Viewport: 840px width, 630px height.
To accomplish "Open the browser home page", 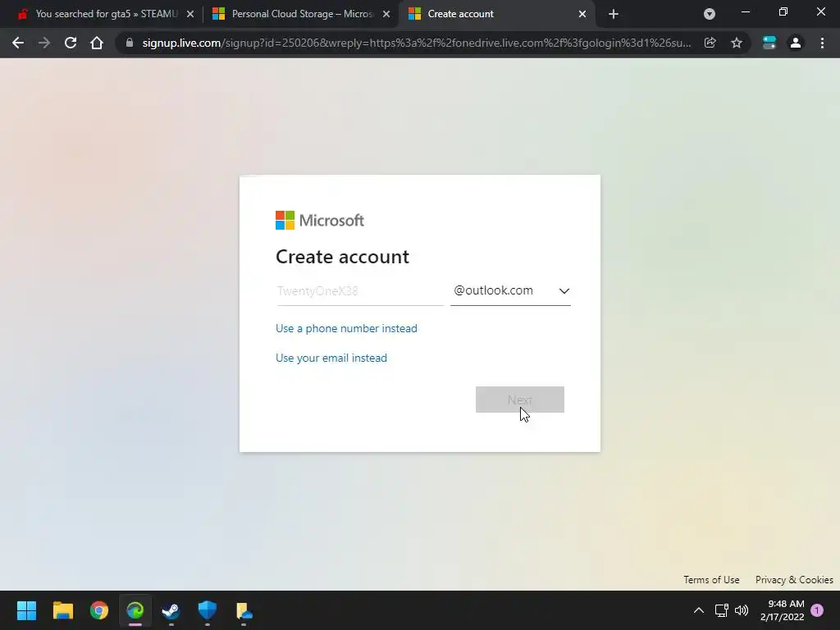I will 97,43.
